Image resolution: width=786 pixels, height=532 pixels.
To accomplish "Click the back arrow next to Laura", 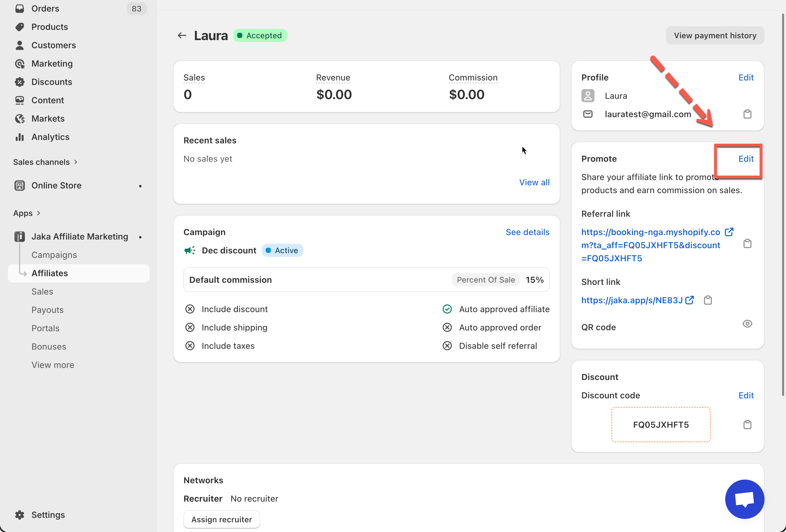I will (182, 36).
